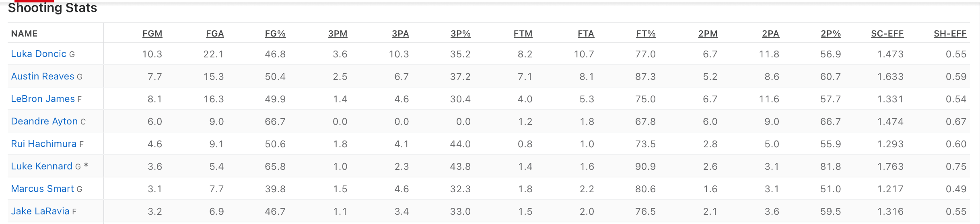Sort table by 3PA header
980x224 pixels.
pyautogui.click(x=400, y=34)
